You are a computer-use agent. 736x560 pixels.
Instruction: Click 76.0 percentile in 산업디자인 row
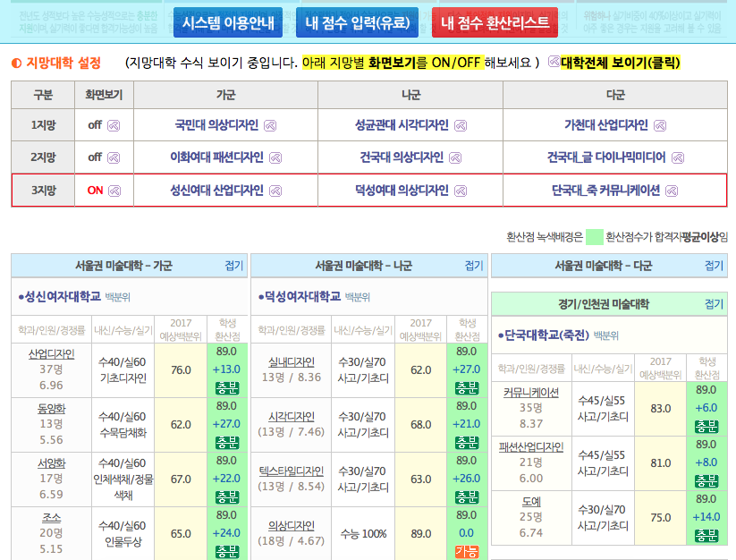coord(181,369)
